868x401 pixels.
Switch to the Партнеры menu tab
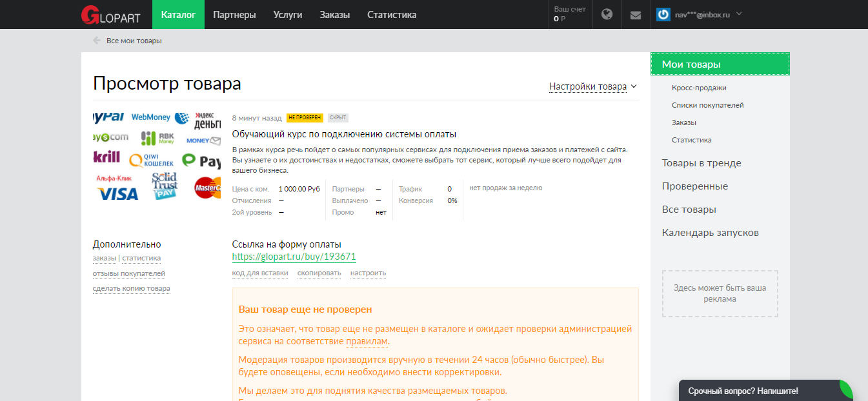(234, 15)
